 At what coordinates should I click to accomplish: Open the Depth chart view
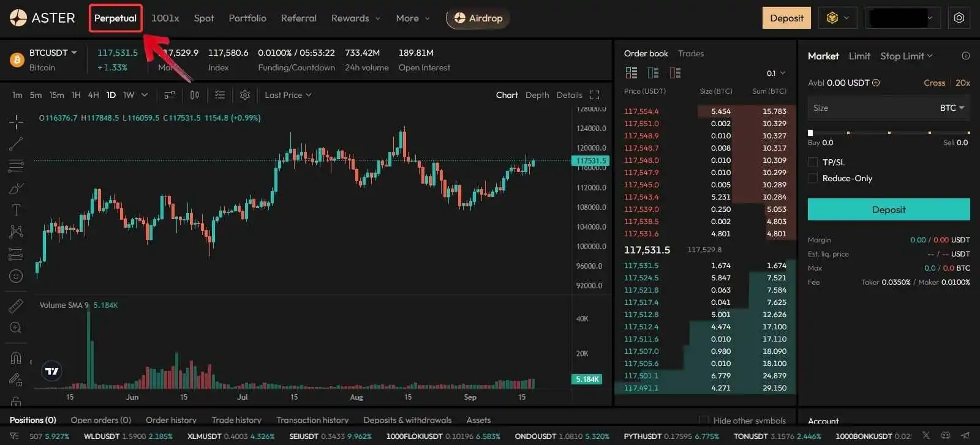click(537, 95)
